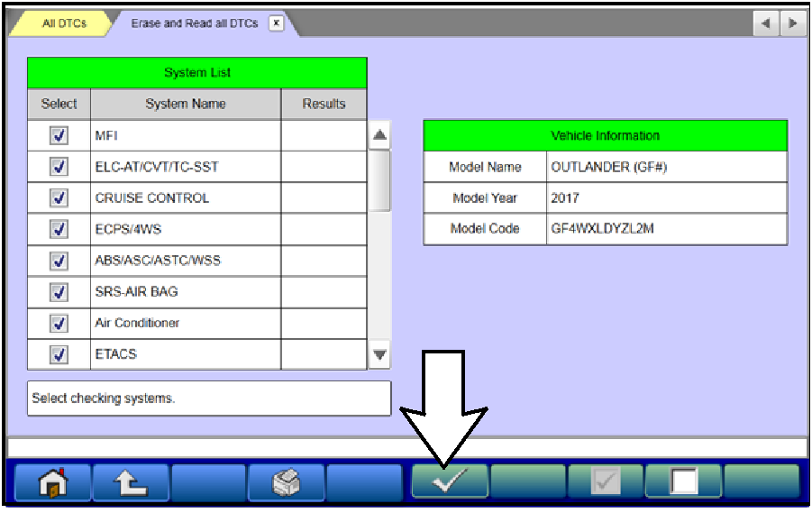
Task: Toggle the SRS-AIR BAG checkbox
Action: 59,292
